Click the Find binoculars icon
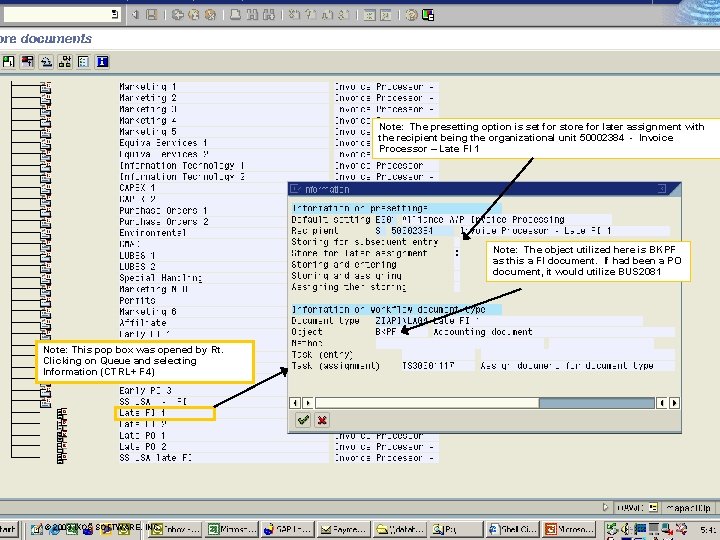This screenshot has height=540, width=720. pos(252,15)
